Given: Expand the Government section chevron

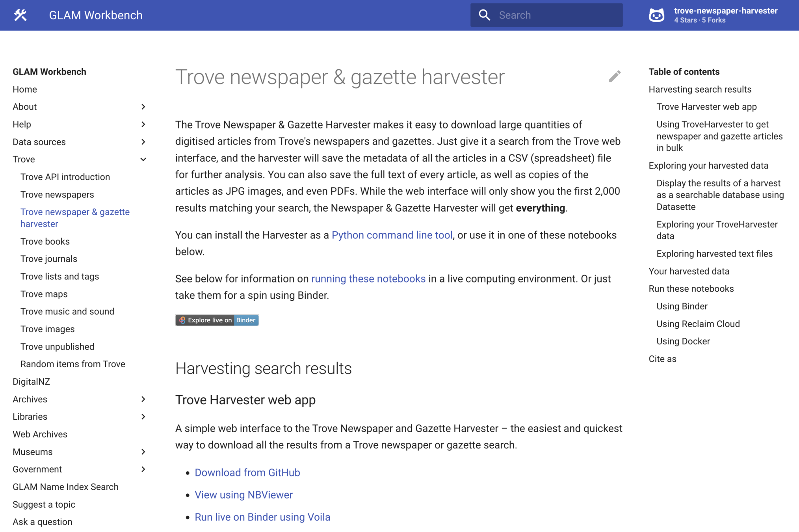Looking at the screenshot, I should [x=143, y=469].
